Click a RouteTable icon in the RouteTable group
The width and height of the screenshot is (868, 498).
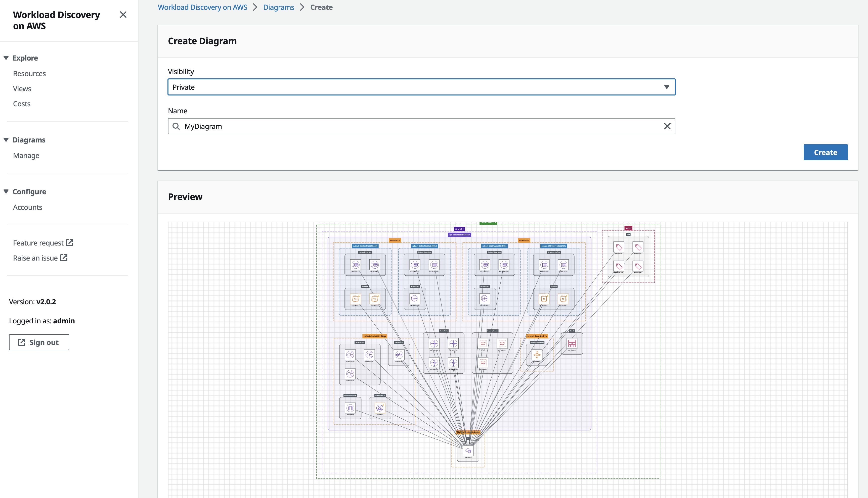click(x=434, y=343)
